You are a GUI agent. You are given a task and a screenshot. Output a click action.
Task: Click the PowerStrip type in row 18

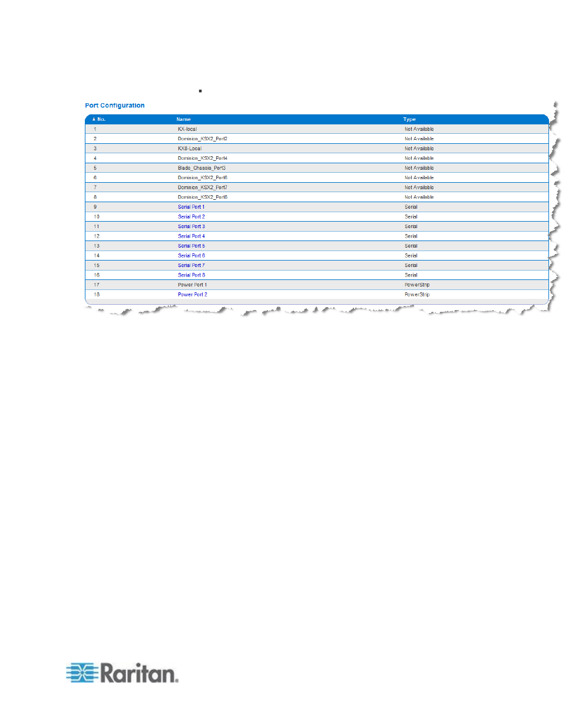pyautogui.click(x=417, y=295)
